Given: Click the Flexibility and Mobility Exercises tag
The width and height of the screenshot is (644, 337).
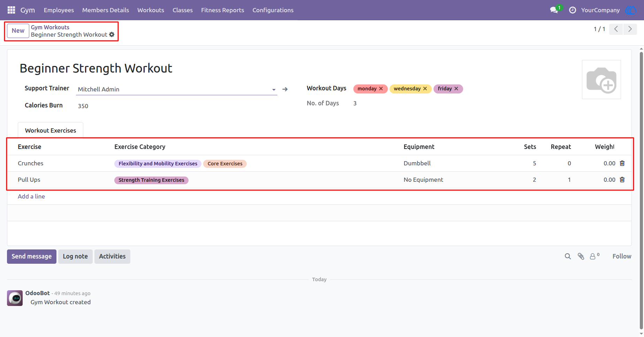Looking at the screenshot, I should (158, 164).
